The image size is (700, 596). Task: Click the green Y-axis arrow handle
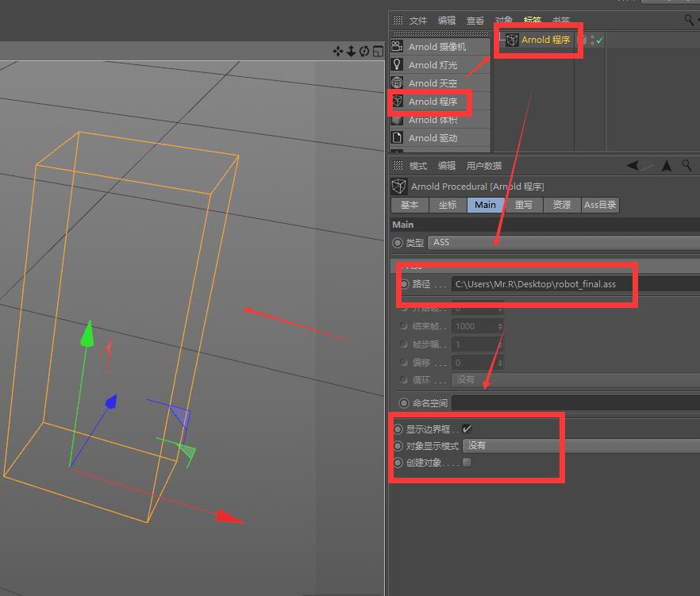click(x=87, y=334)
